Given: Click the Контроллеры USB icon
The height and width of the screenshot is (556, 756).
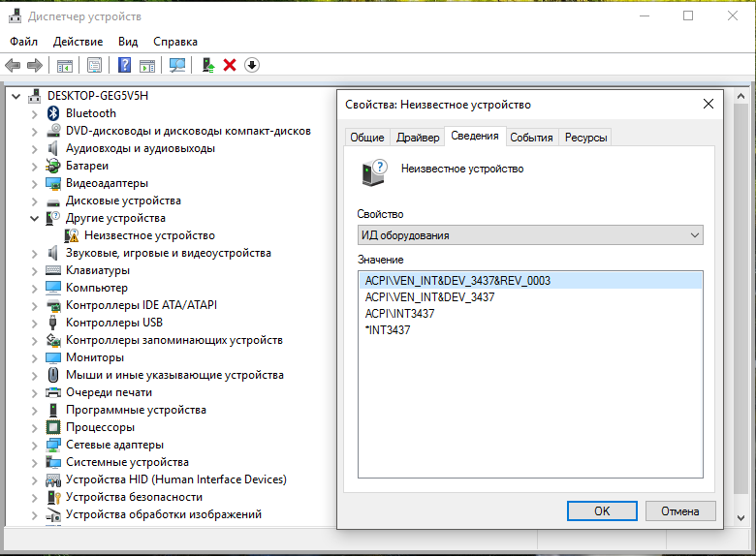Looking at the screenshot, I should click(53, 323).
